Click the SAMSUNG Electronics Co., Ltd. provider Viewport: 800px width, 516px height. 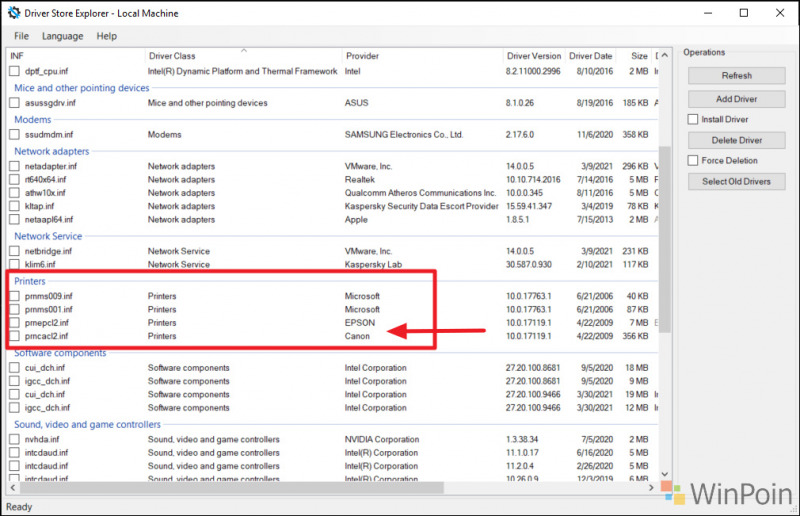pos(404,135)
